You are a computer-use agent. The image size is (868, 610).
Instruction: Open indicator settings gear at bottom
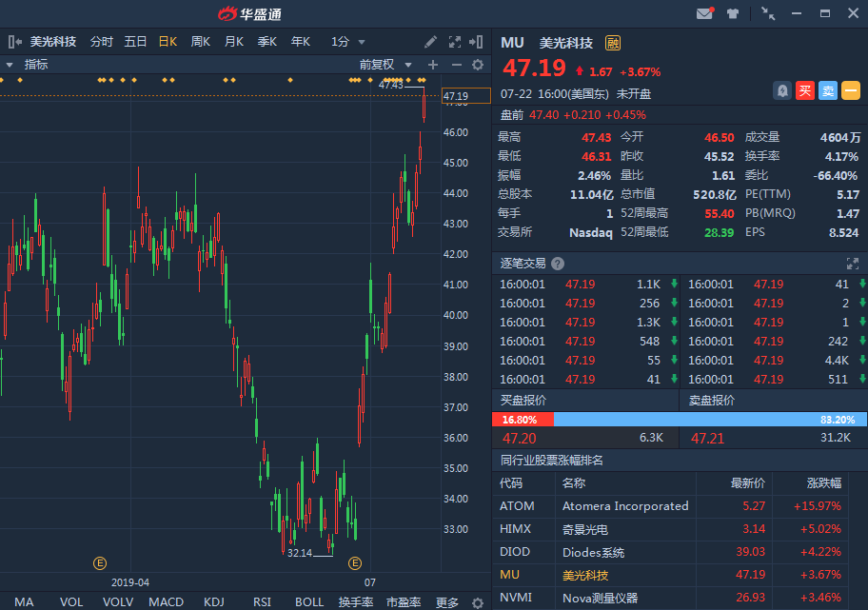[478, 602]
